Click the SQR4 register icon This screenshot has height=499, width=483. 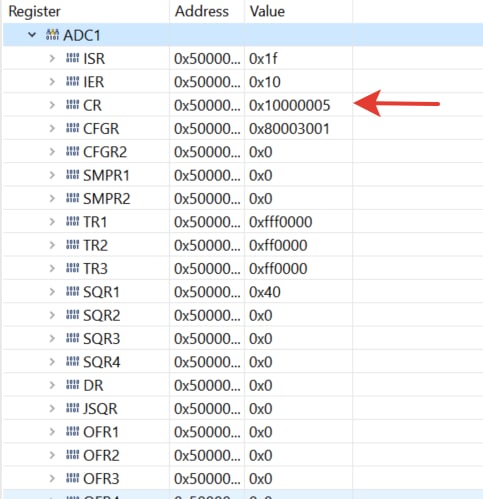click(x=72, y=361)
